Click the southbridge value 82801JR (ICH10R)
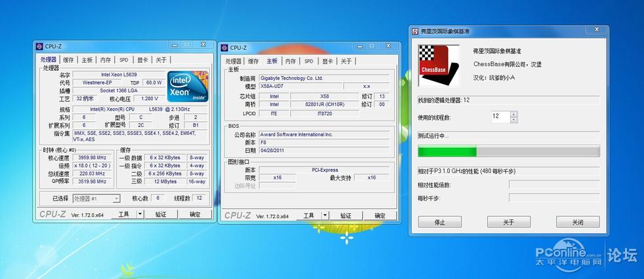 (x=324, y=105)
